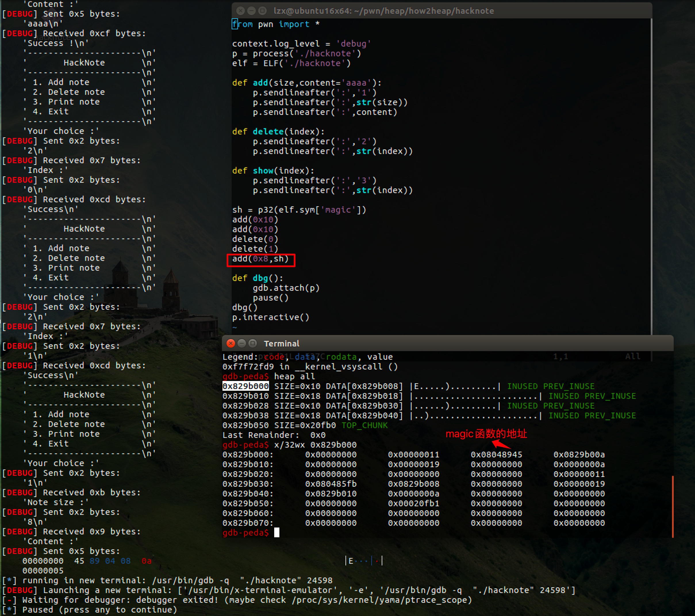Click the 'Note size :' output line

click(56, 502)
